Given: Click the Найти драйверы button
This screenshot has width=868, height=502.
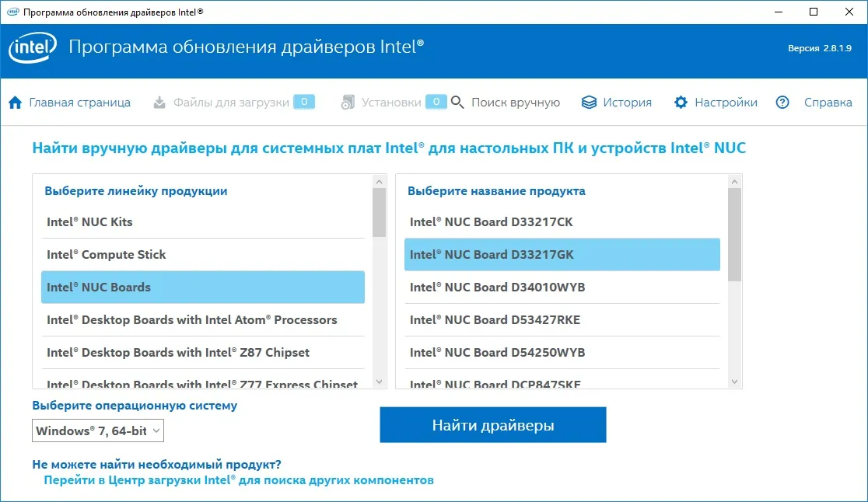Looking at the screenshot, I should click(x=492, y=424).
